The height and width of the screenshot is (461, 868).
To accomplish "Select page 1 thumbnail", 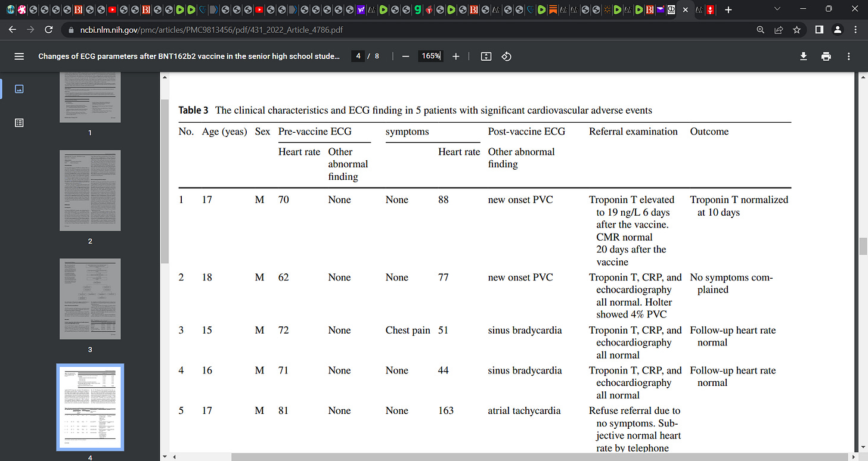I will coord(90,97).
